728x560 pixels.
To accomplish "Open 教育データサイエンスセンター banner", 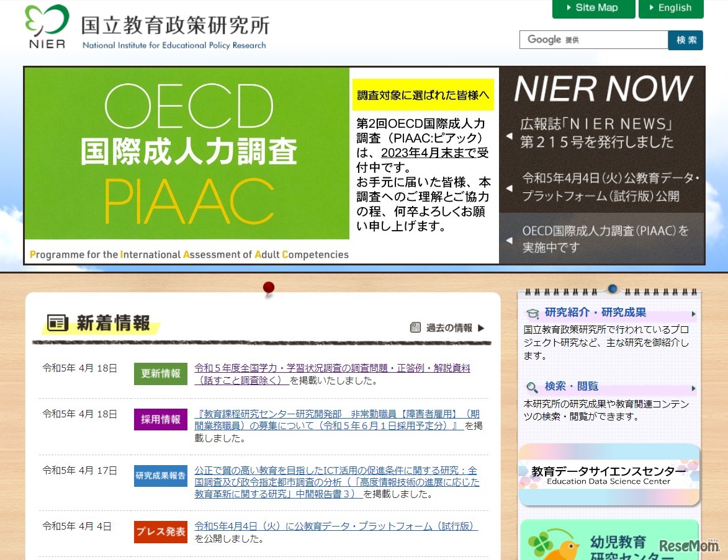I will click(x=609, y=475).
